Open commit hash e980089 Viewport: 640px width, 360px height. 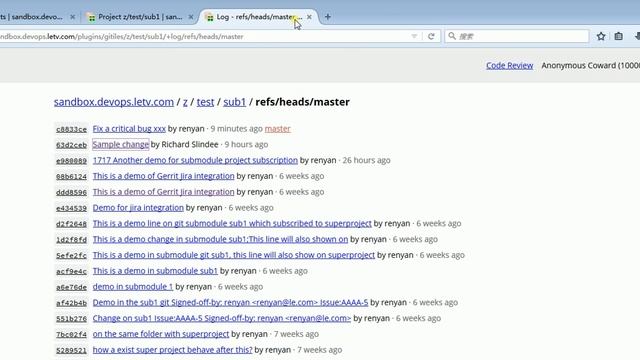point(71,161)
